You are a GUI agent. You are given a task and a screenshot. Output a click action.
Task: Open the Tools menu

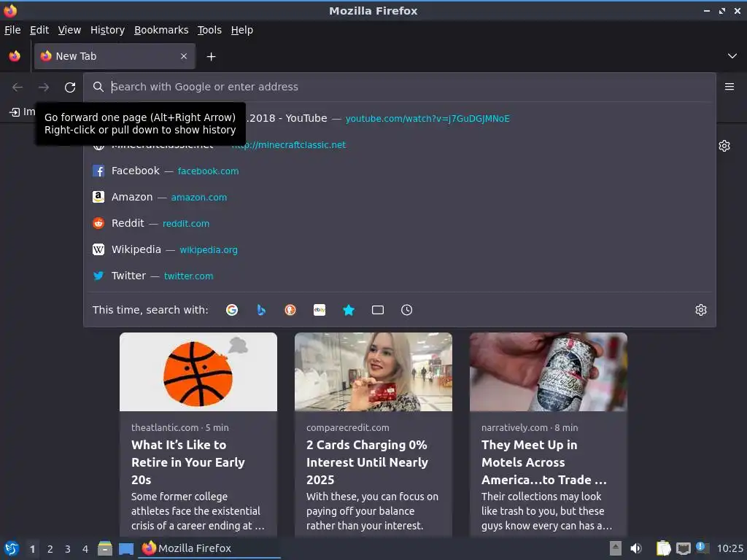[x=209, y=30]
